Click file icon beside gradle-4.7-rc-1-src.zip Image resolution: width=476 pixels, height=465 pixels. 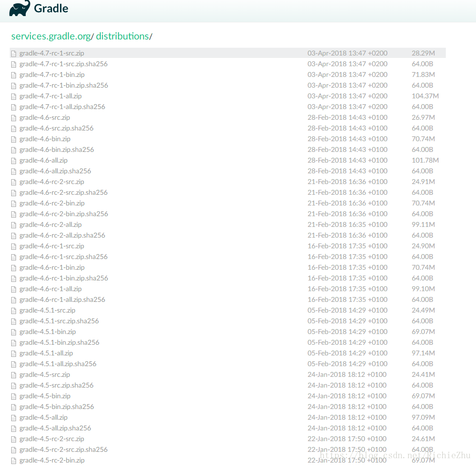pos(14,54)
